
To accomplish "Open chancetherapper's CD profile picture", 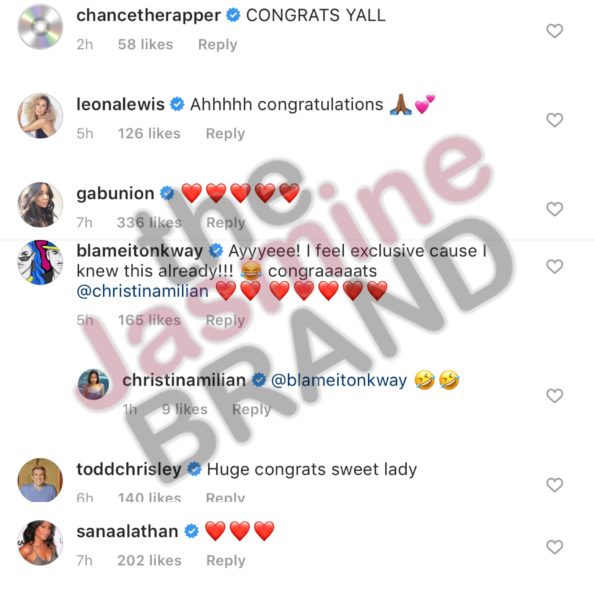I will click(x=40, y=27).
